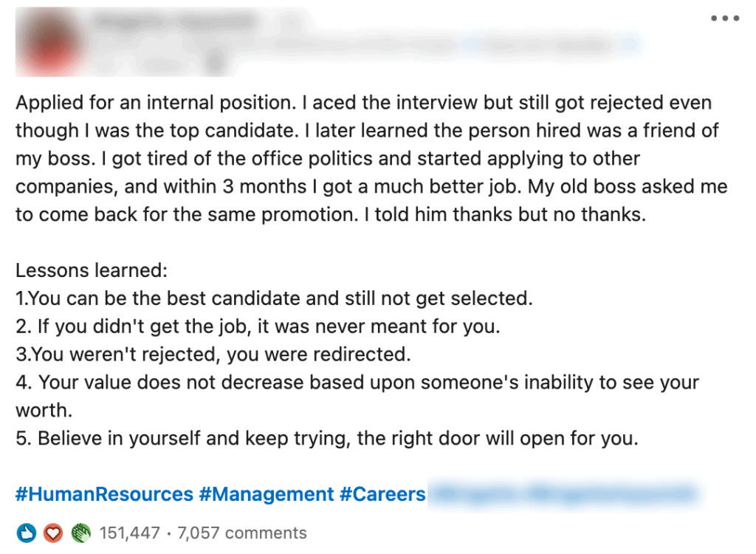
Task: Click the red heart Love reaction icon
Action: [52, 533]
